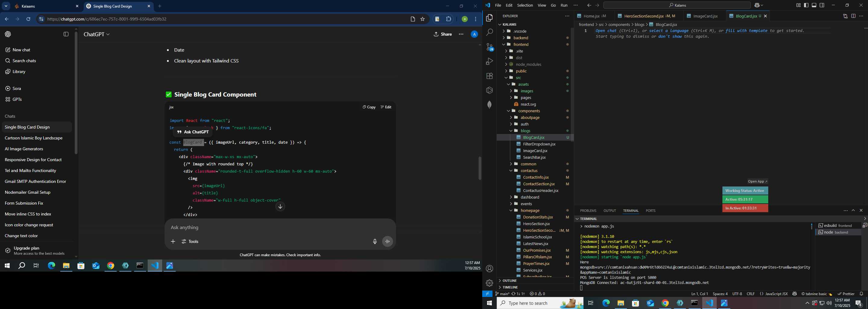The width and height of the screenshot is (868, 309).
Task: Open the MongoDB leaf view in activity bar
Action: coord(489,105)
